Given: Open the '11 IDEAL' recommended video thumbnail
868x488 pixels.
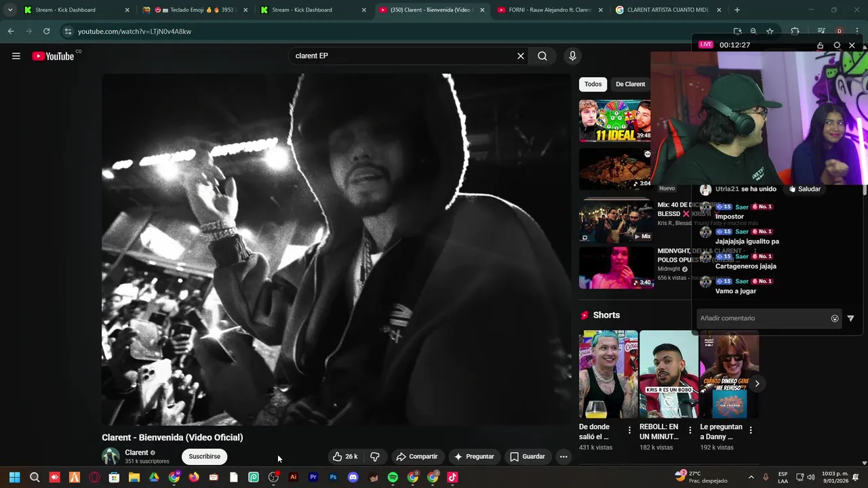Looking at the screenshot, I should point(615,121).
